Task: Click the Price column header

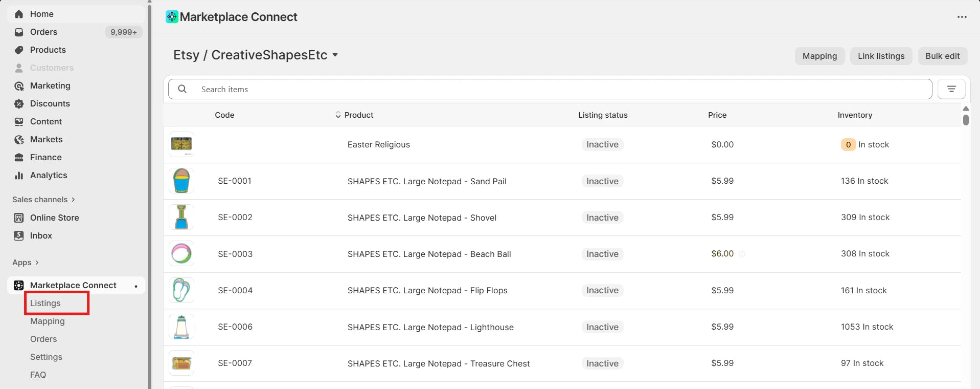Action: point(717,115)
